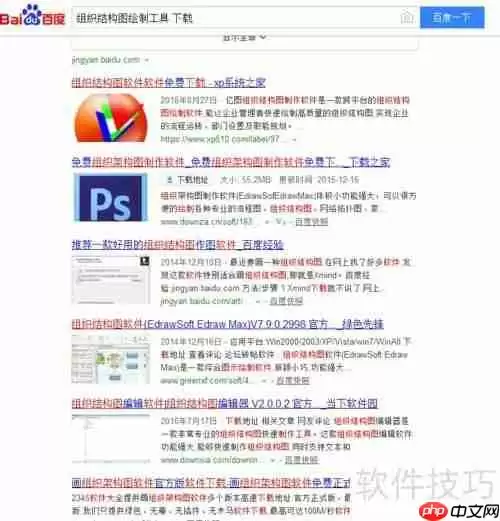Expand the 显示全部 chevron below search box

(263, 37)
